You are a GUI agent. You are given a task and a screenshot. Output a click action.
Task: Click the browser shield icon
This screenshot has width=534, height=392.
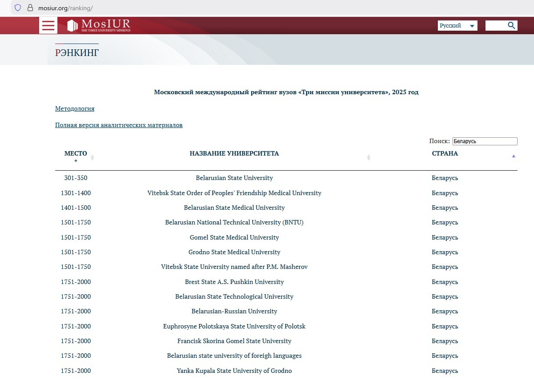pyautogui.click(x=18, y=8)
